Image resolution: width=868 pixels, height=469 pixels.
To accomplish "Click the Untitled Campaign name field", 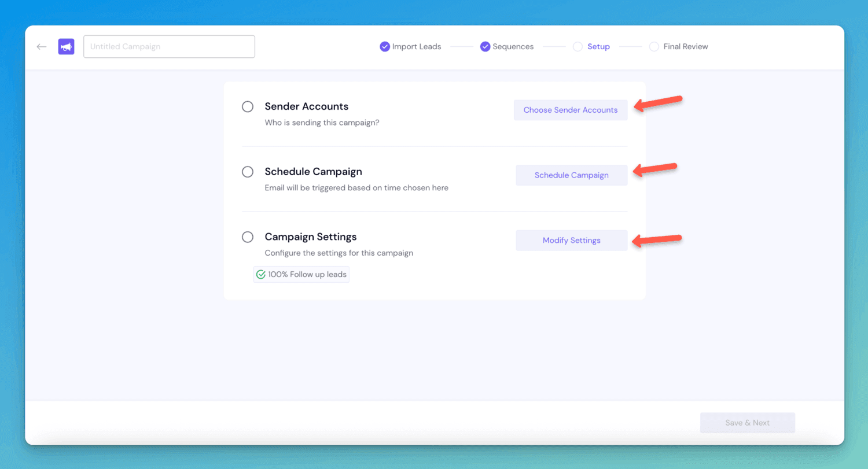I will coord(169,46).
